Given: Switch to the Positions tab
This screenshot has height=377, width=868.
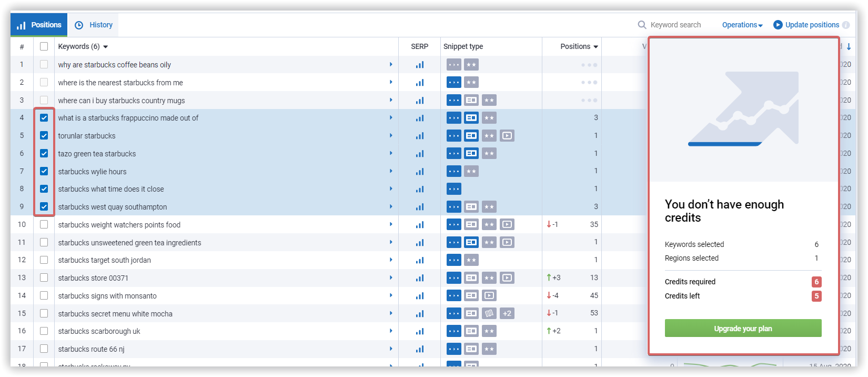Looking at the screenshot, I should click(x=39, y=25).
